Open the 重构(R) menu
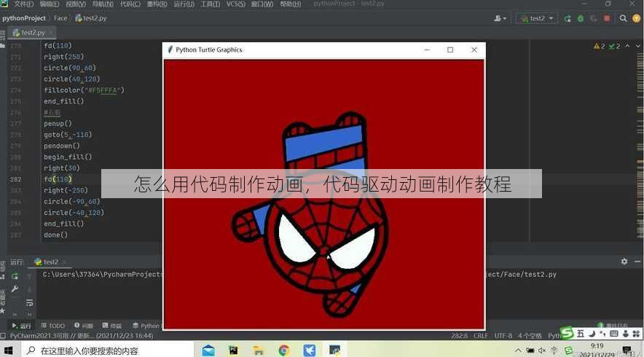644x357 pixels. pos(157,4)
